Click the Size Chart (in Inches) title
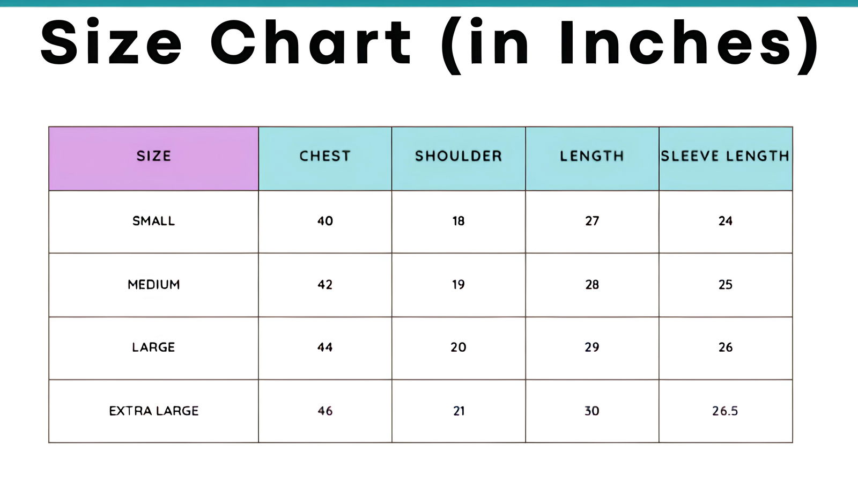 click(429, 43)
